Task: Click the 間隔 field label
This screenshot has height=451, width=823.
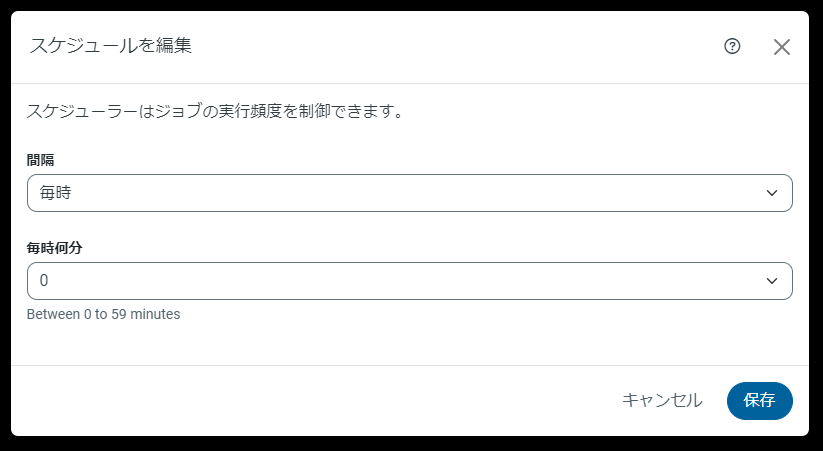Action: 41,160
